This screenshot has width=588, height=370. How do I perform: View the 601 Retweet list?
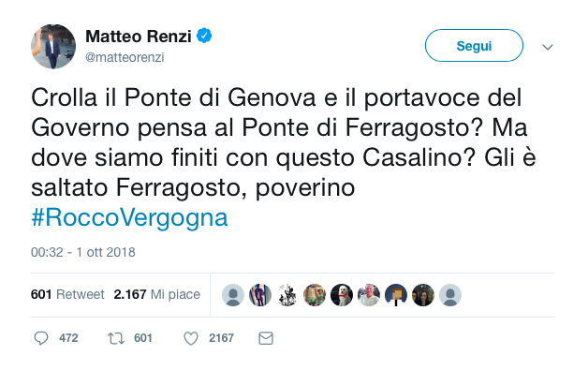tap(67, 294)
